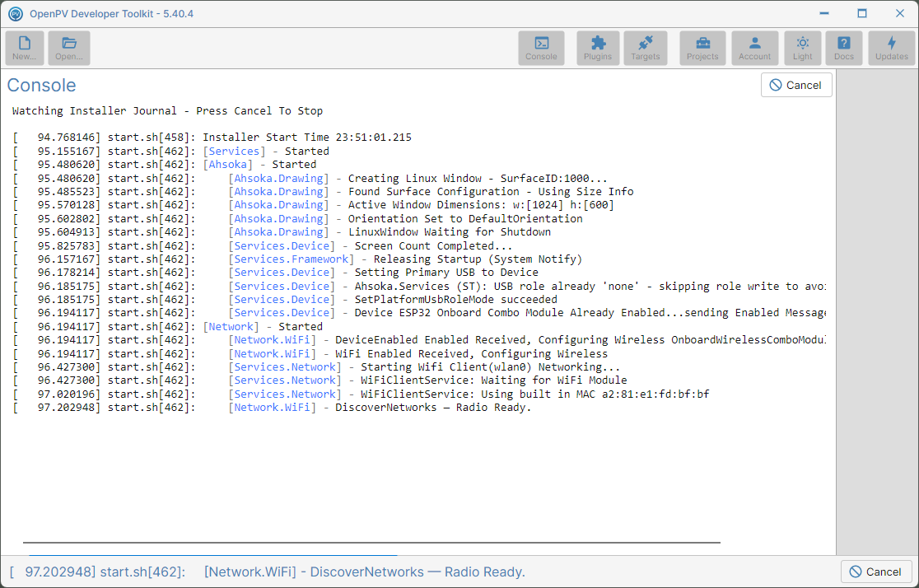Click the OpenPV app logo in title bar
This screenshot has width=919, height=588.
click(16, 13)
